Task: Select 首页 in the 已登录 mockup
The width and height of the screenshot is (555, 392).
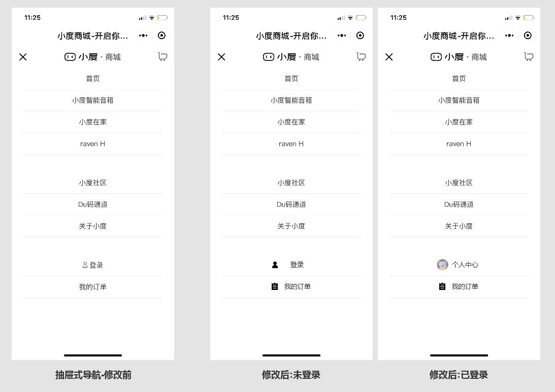Action: 459,79
